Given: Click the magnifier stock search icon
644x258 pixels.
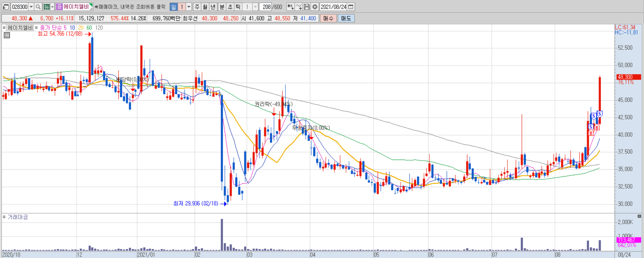Looking at the screenshot, I should [x=38, y=7].
